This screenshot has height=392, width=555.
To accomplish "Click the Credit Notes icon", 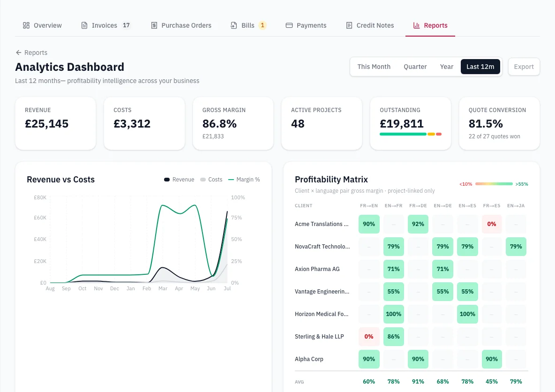I will point(349,25).
